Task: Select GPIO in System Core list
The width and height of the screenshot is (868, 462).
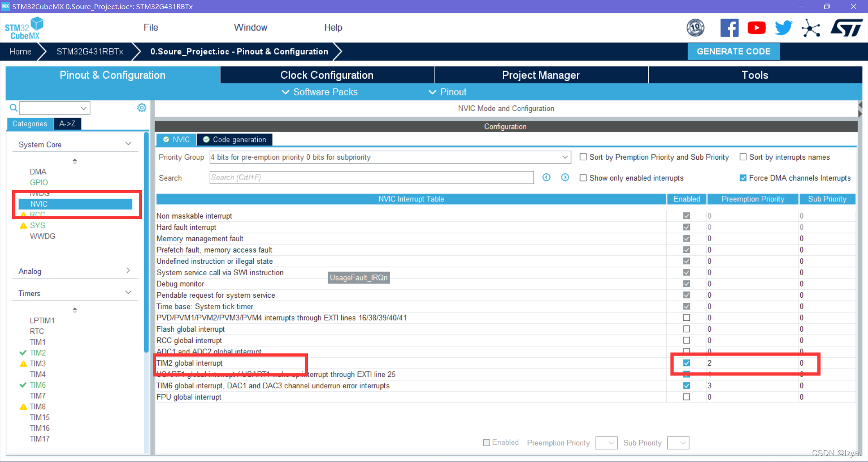Action: pyautogui.click(x=39, y=182)
